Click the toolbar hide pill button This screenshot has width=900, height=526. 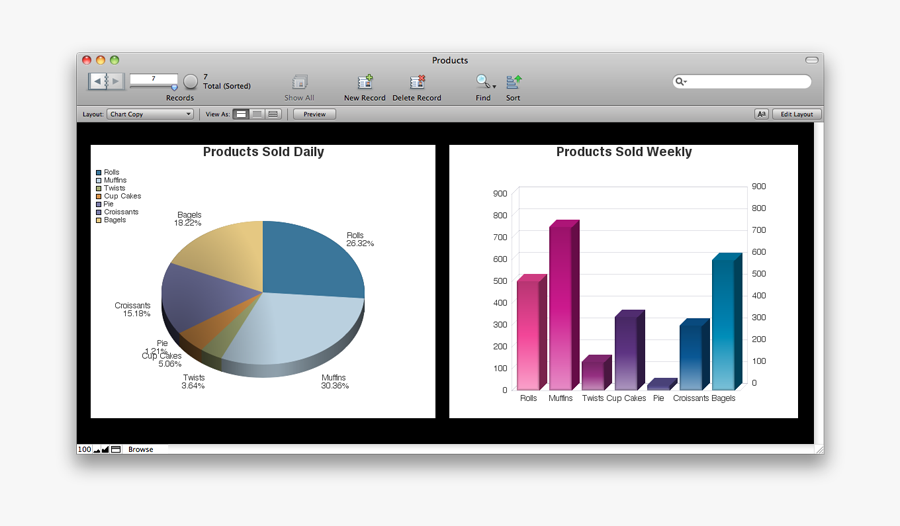[x=811, y=60]
